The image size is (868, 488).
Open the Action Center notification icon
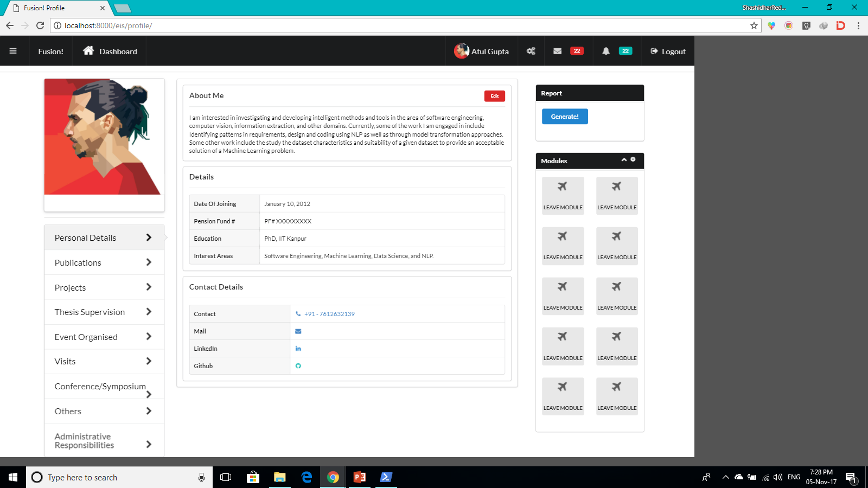[x=851, y=478]
